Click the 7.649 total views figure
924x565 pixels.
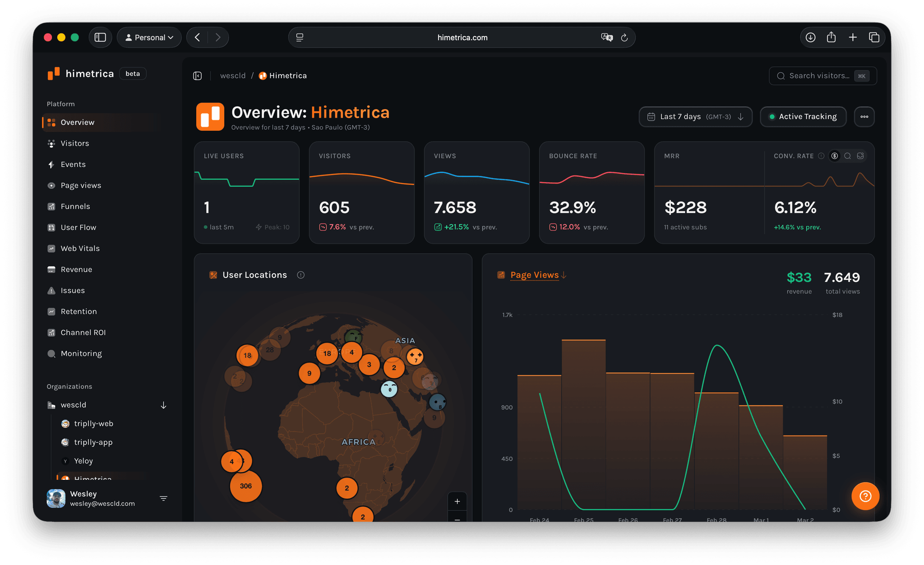(x=842, y=277)
